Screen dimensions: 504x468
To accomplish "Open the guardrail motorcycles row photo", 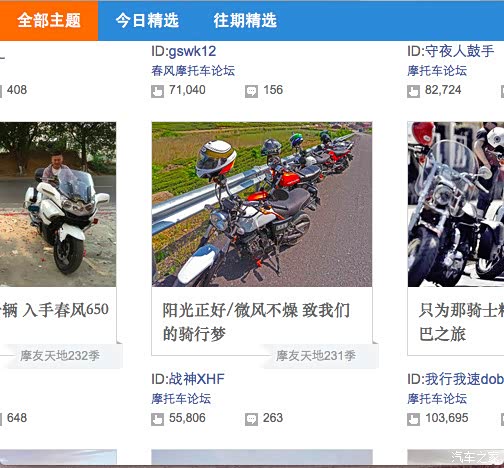I will pyautogui.click(x=262, y=204).
